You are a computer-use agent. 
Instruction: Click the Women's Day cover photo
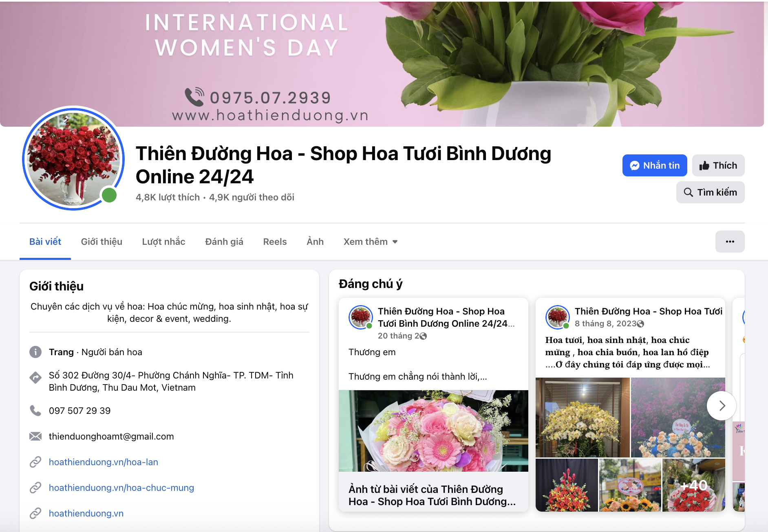point(382,64)
